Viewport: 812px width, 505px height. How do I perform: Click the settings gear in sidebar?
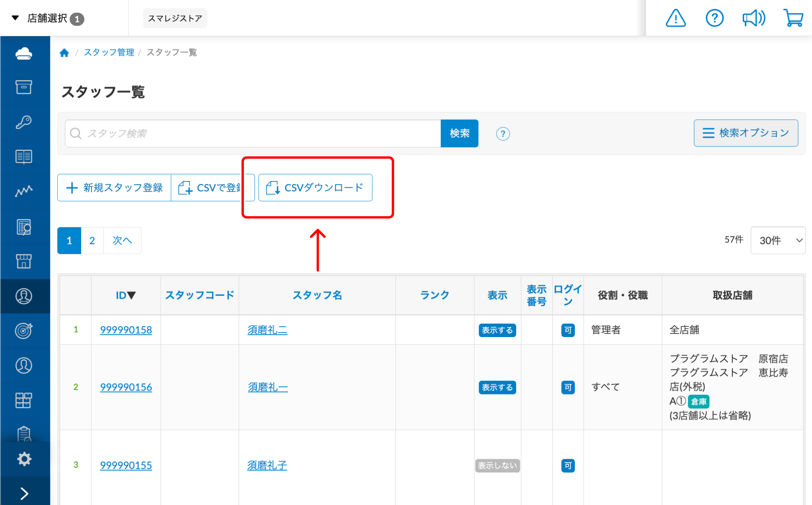24,459
